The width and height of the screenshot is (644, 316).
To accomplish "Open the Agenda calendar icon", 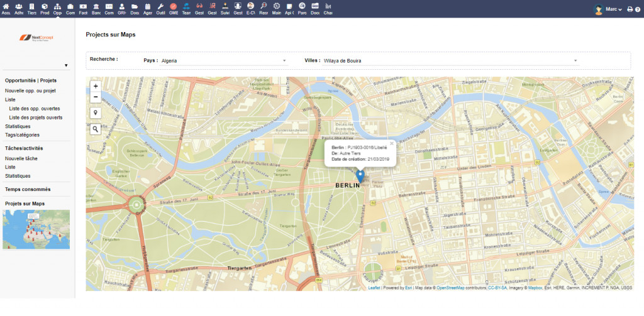I will [x=147, y=8].
